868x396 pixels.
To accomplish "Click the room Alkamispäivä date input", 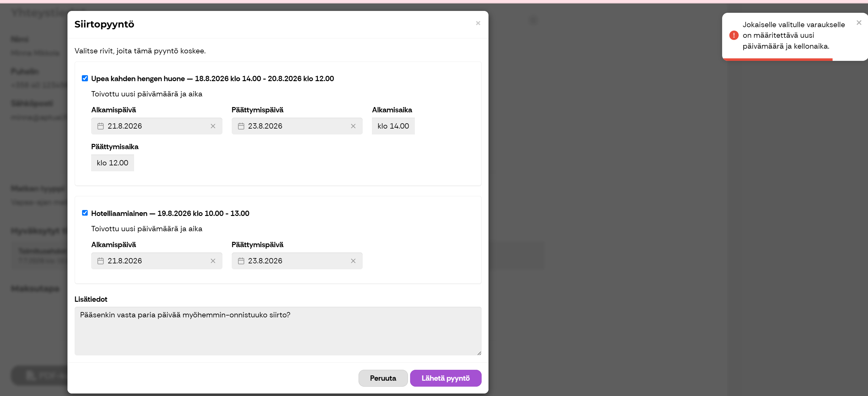I will [x=157, y=126].
